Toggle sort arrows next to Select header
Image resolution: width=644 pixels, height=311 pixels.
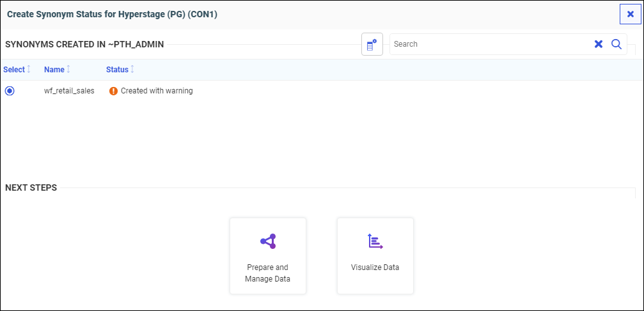tap(29, 69)
